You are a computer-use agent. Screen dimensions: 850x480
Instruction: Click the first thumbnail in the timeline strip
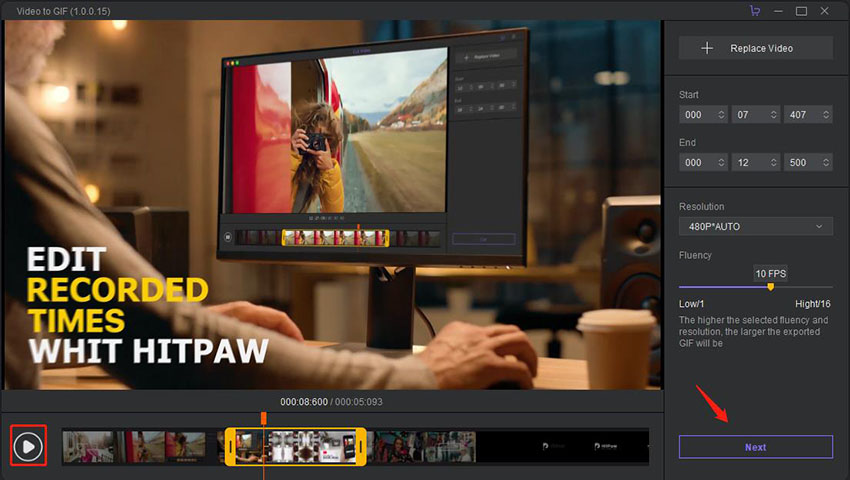(88, 446)
